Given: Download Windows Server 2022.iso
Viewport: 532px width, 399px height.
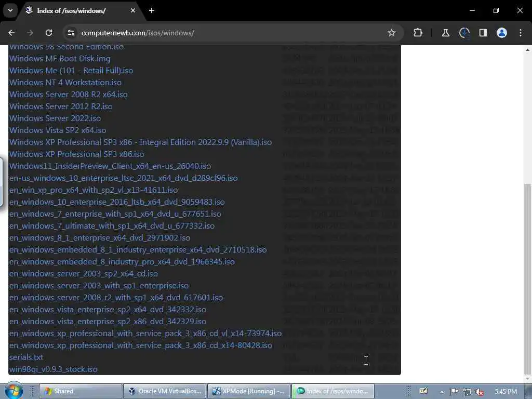Looking at the screenshot, I should tap(55, 118).
